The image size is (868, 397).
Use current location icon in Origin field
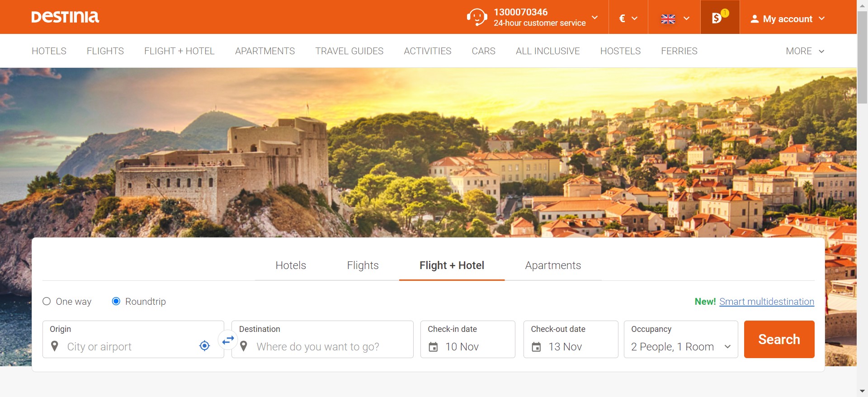[204, 346]
